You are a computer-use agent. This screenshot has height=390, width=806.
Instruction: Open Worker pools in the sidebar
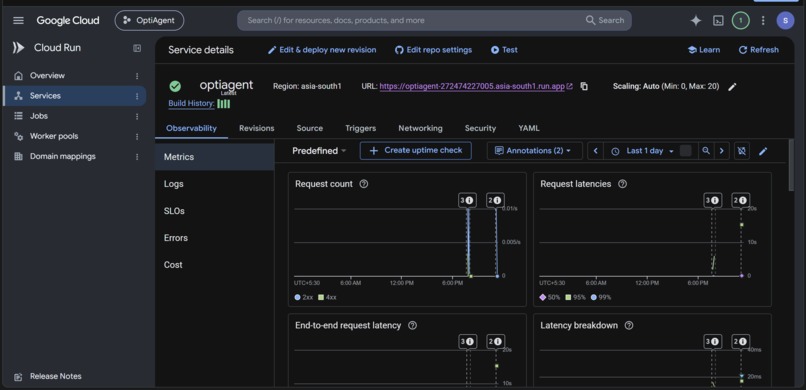(x=54, y=136)
